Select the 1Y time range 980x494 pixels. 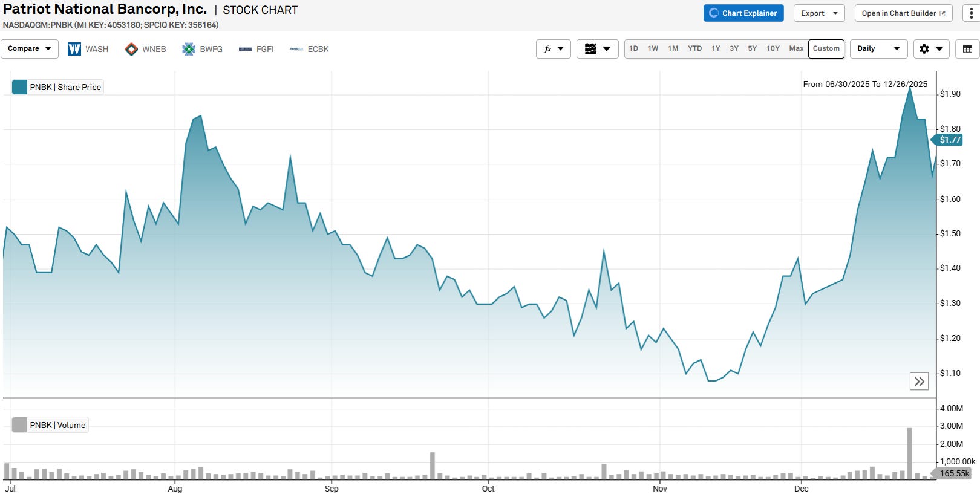tap(716, 48)
